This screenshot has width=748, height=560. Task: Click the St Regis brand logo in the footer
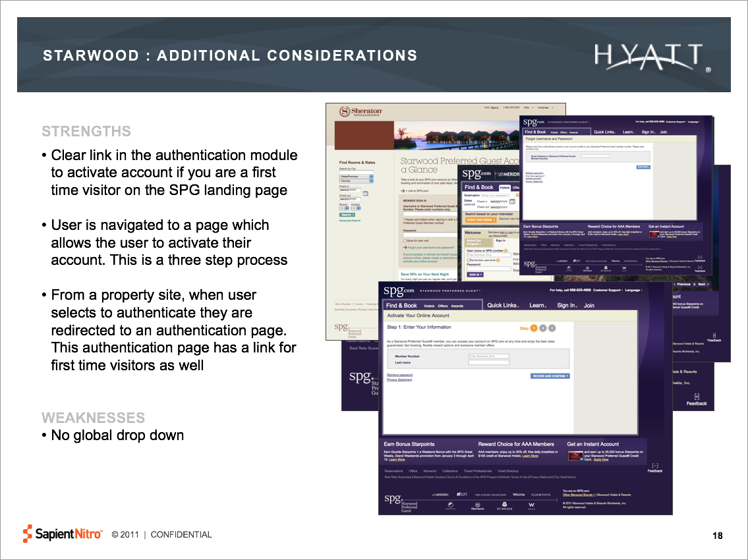[505, 507]
